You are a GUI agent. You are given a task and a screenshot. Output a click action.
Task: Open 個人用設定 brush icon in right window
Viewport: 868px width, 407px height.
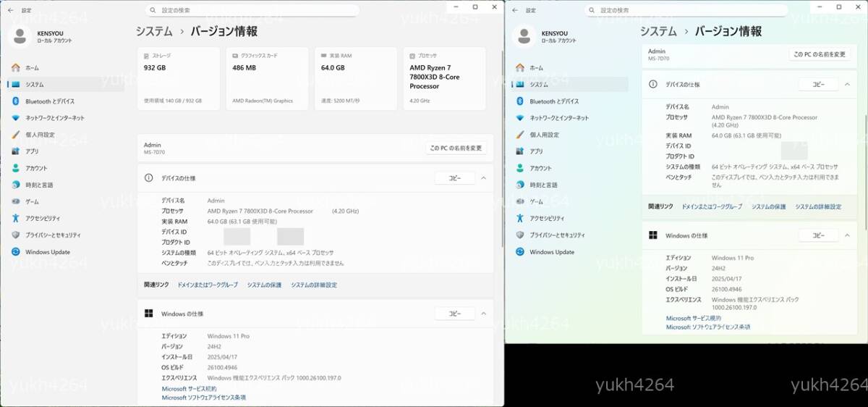coord(519,135)
